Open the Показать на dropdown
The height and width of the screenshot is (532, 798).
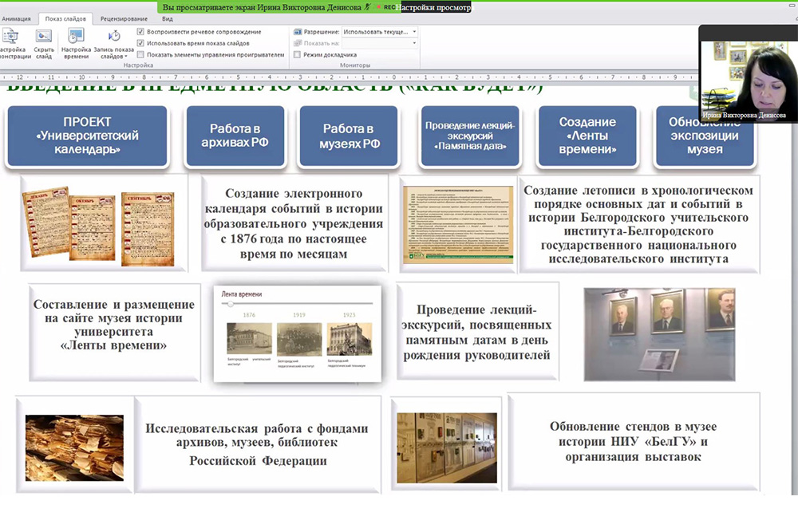coord(413,43)
